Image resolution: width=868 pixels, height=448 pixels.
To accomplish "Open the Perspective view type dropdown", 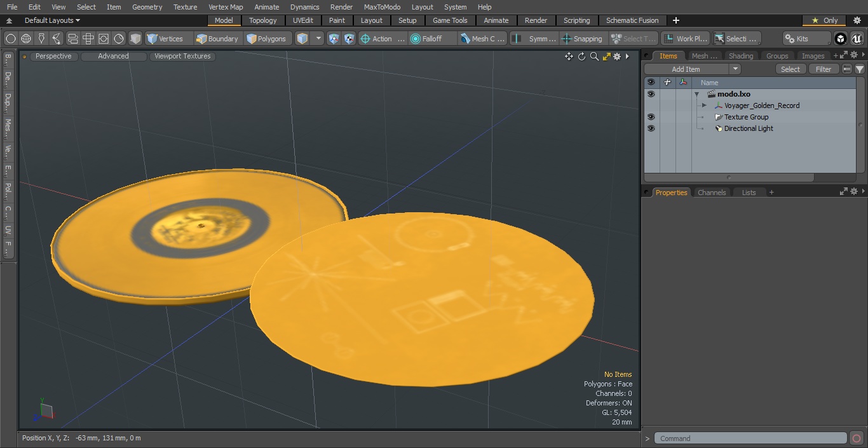I will (x=53, y=57).
